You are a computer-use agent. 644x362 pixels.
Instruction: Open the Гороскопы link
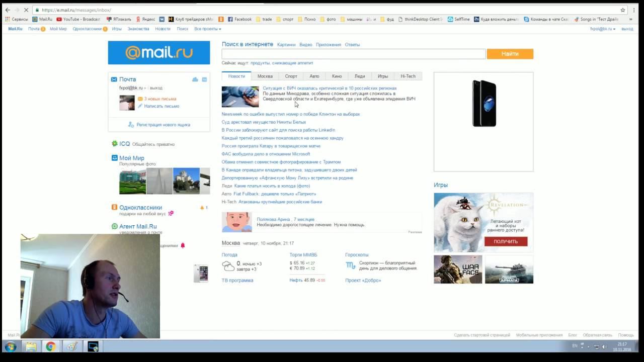tap(357, 255)
